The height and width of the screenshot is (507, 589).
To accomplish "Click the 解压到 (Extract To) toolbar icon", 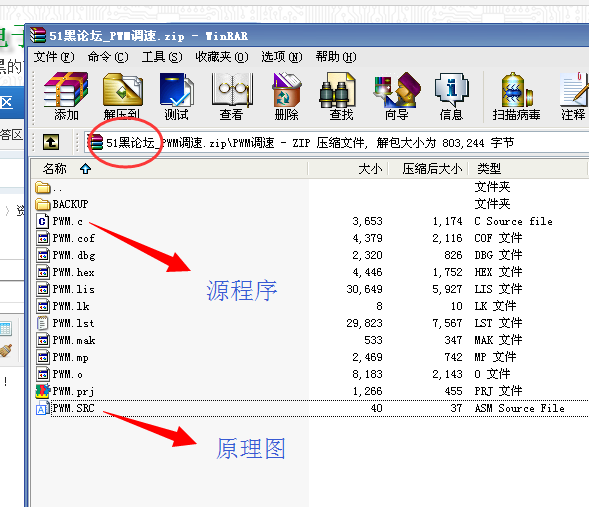I will tap(123, 90).
